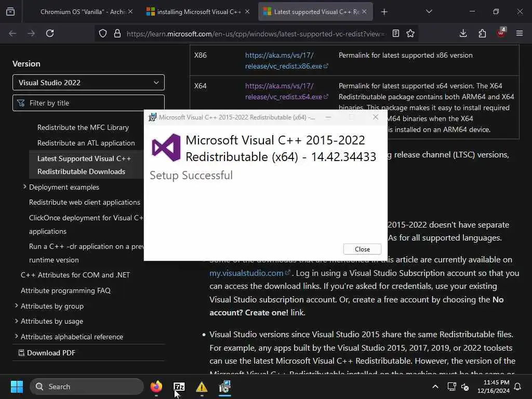Open Redistribute web client applications article
This screenshot has width=532, height=399.
point(85,202)
